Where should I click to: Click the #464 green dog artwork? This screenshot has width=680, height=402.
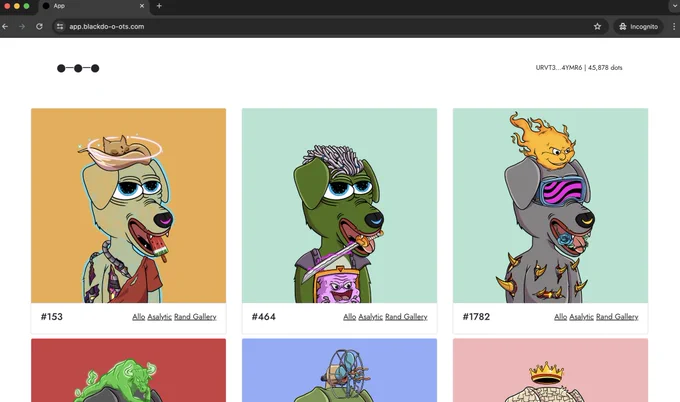(x=339, y=206)
